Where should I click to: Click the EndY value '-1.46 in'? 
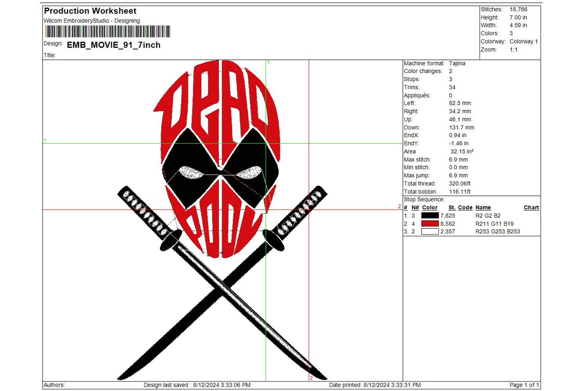pyautogui.click(x=459, y=143)
